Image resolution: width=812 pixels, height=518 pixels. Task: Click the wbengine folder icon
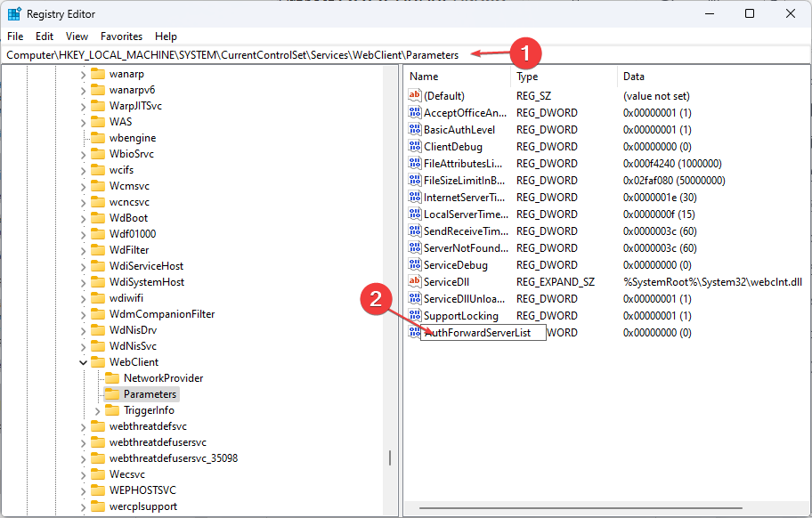pyautogui.click(x=98, y=138)
